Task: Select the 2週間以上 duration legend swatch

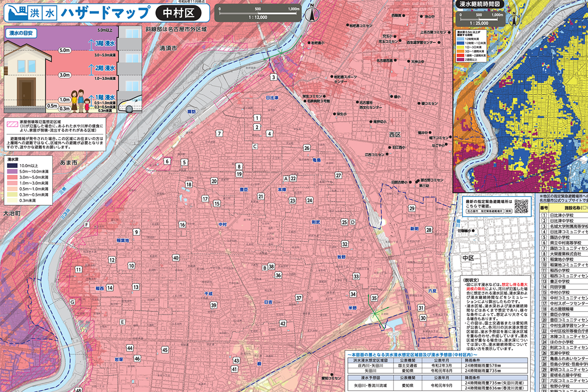Action: pos(460,59)
